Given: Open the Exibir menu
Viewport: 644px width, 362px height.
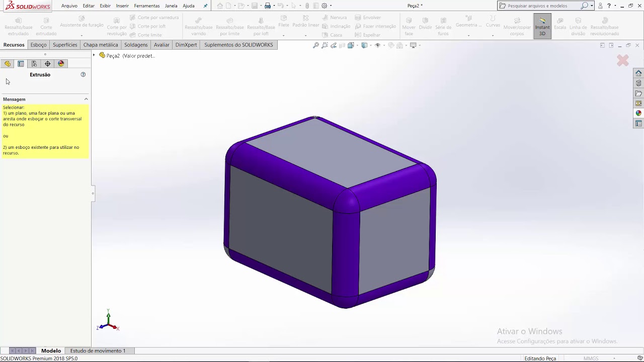Looking at the screenshot, I should 105,6.
